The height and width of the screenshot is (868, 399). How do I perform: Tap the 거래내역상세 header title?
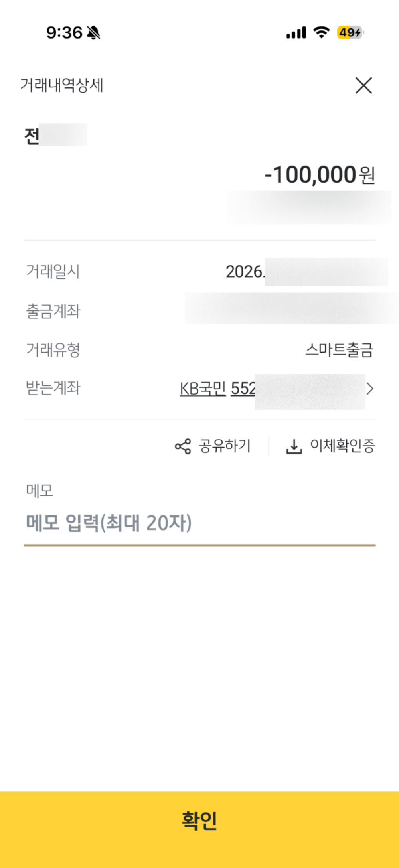point(62,85)
